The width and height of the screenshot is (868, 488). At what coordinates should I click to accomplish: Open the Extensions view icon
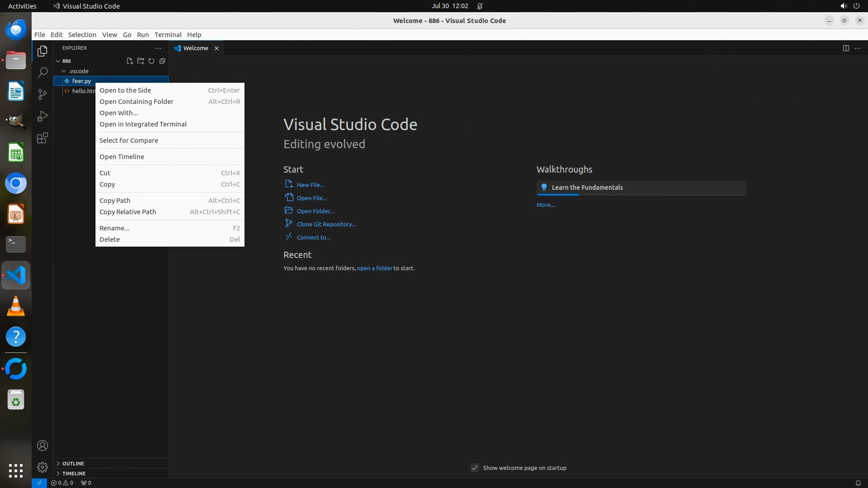click(42, 138)
